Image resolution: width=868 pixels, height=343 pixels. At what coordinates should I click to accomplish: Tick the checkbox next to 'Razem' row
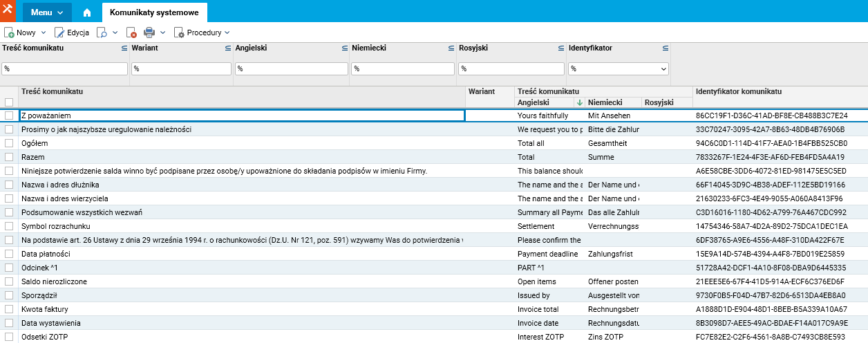coord(9,157)
